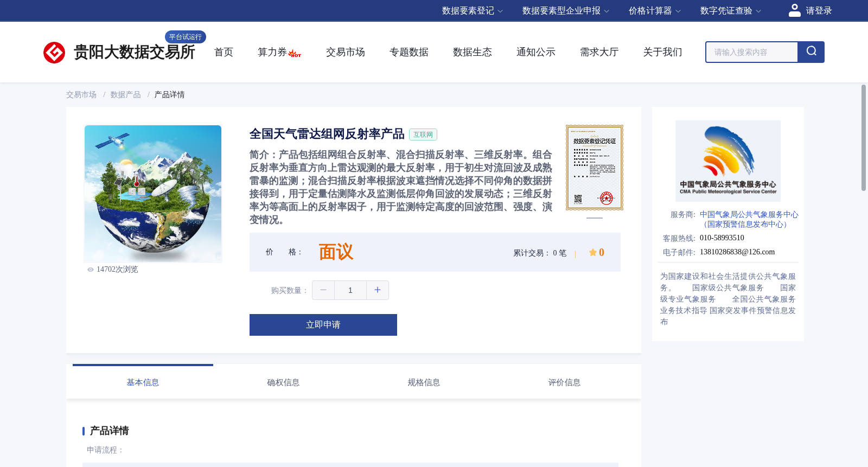Screen dimensions: 868x467
Task: Click the search input field
Action: coord(752,52)
